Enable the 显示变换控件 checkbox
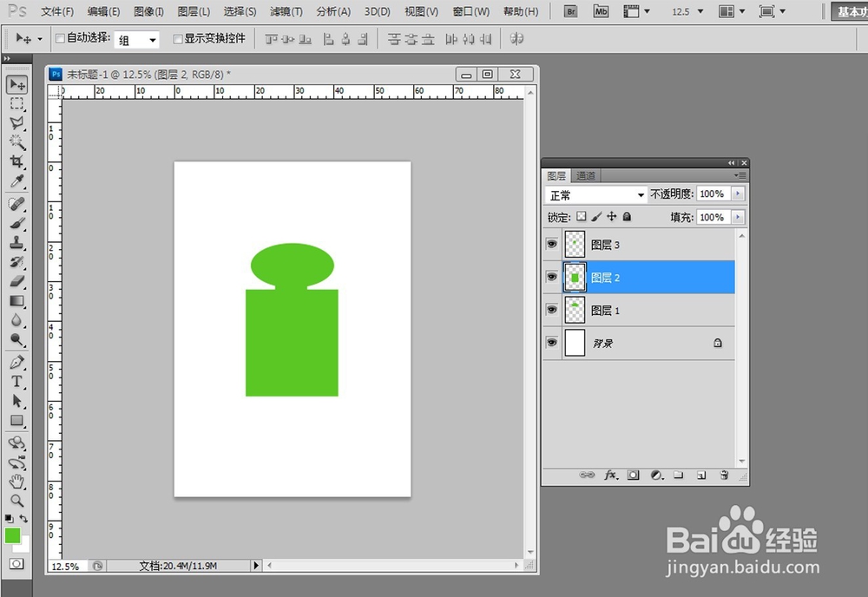The image size is (868, 597). [178, 39]
